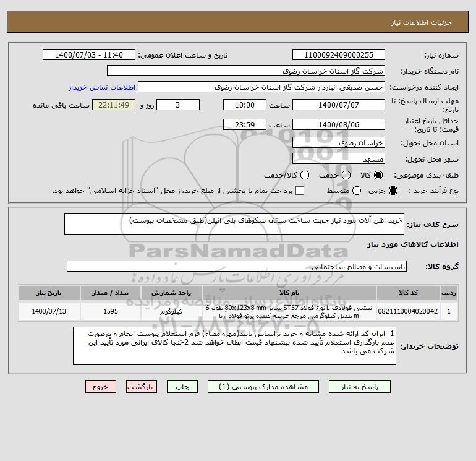The image size is (476, 461).
Task: Click the نام کالا column header
Action: [289, 293]
